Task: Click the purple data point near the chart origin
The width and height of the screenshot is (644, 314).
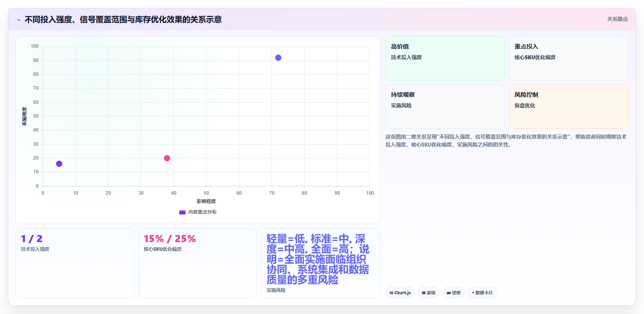Action: click(59, 164)
